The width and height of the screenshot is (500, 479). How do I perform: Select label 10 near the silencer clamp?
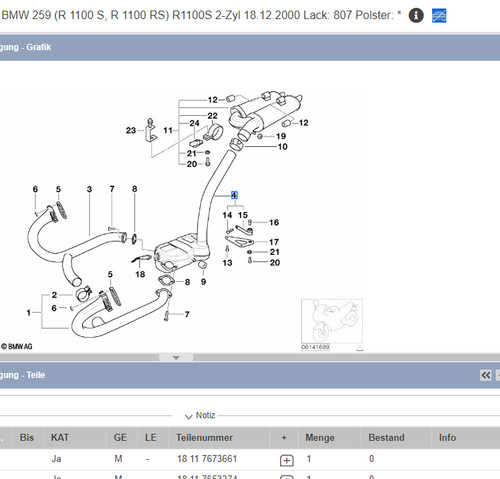point(283,146)
